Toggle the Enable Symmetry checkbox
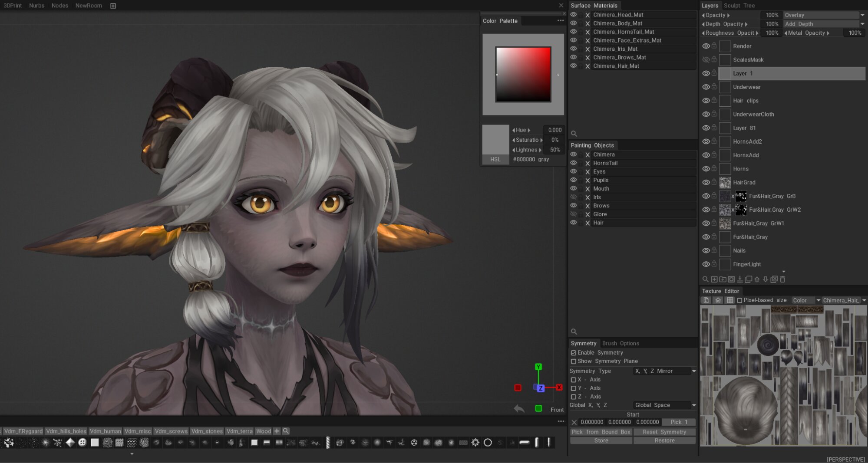Screen dimensions: 868x463 pos(574,353)
